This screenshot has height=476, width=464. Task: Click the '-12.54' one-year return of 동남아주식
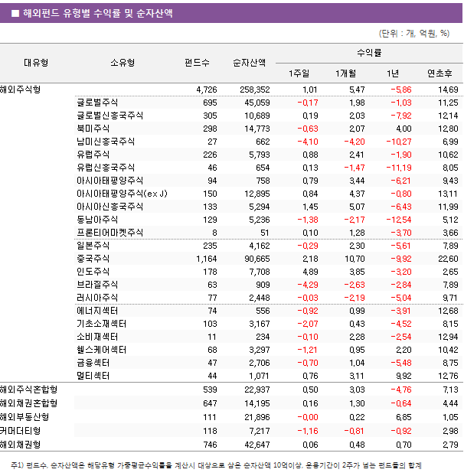click(x=399, y=220)
